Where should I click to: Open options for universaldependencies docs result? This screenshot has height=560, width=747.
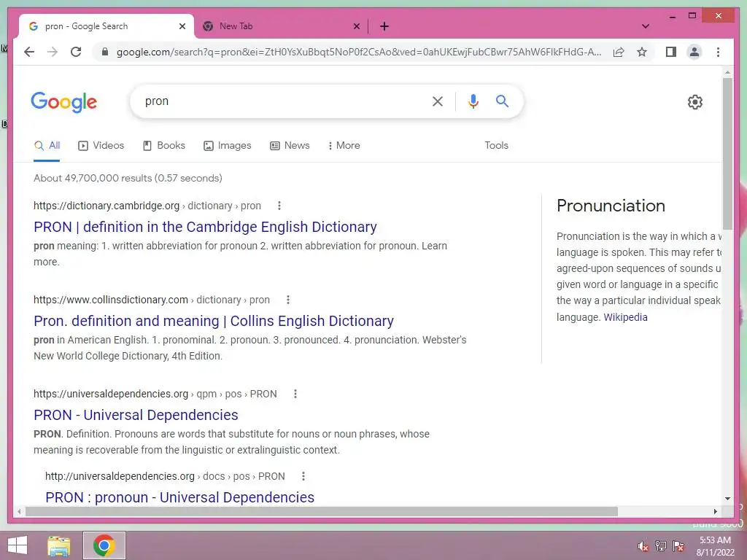click(303, 476)
